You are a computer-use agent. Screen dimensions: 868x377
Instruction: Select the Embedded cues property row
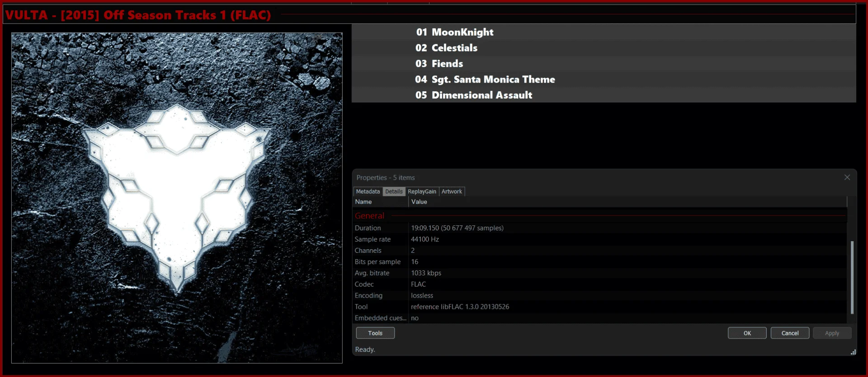coord(600,318)
